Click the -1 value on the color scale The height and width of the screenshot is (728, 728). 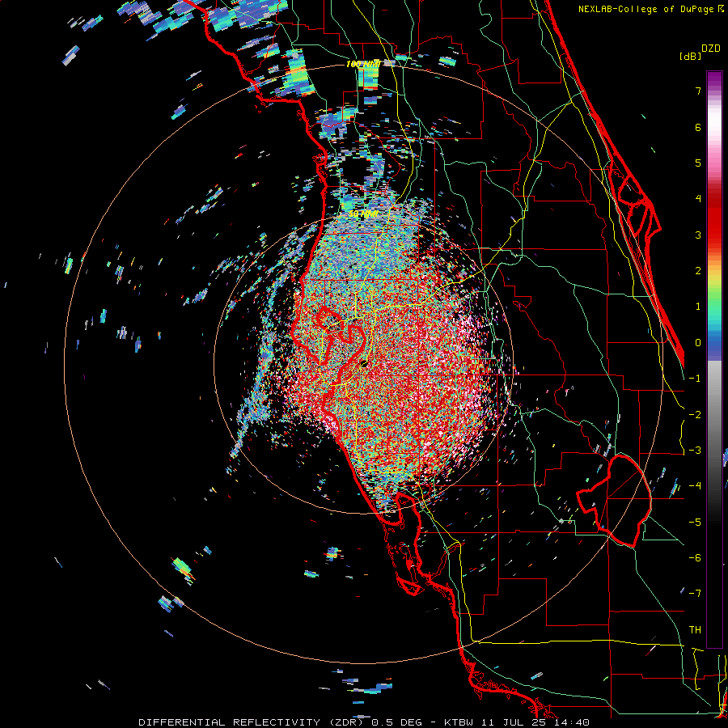point(695,379)
